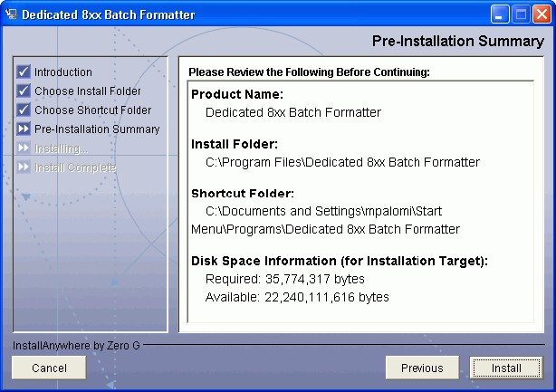Click the Install button

[506, 368]
